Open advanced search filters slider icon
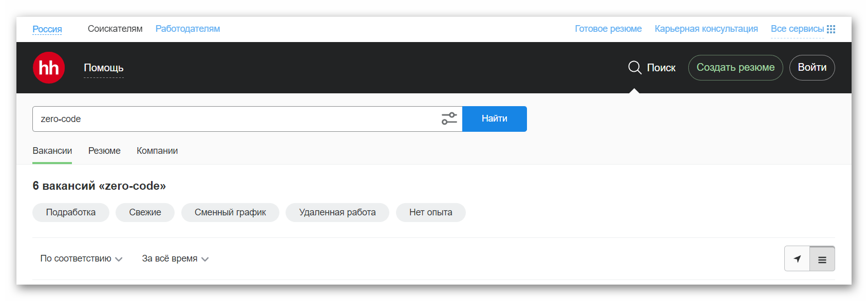Image resolution: width=868 pixels, height=301 pixels. 449,119
